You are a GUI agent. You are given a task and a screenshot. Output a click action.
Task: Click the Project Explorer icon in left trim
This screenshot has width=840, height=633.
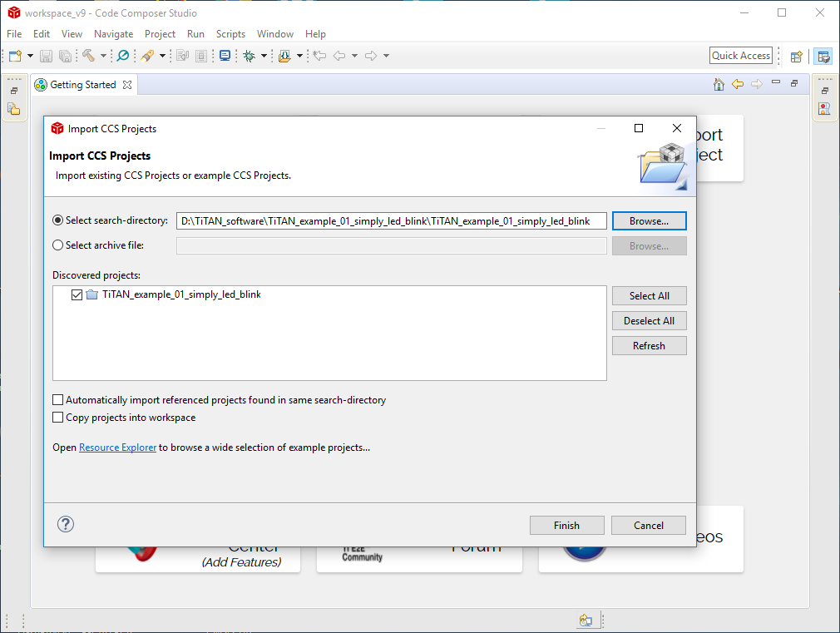tap(14, 109)
